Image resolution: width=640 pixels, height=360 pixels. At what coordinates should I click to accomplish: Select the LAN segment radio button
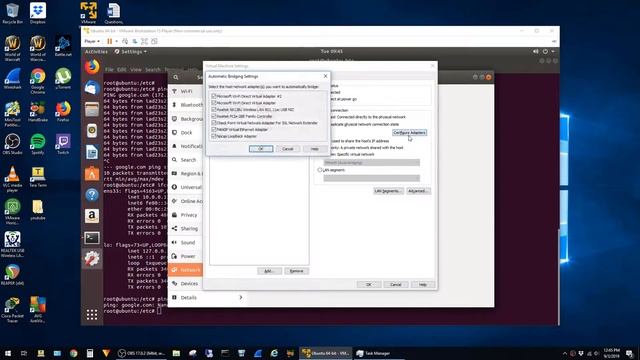point(320,170)
